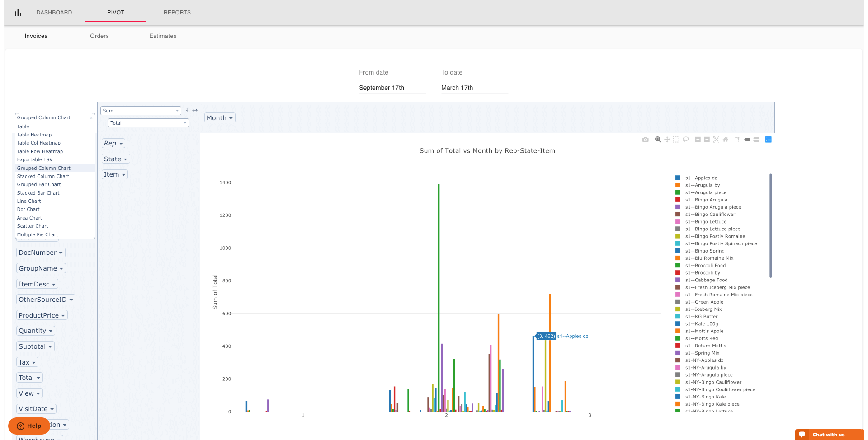The image size is (868, 440).
Task: Select the Box Select tool
Action: pos(676,140)
